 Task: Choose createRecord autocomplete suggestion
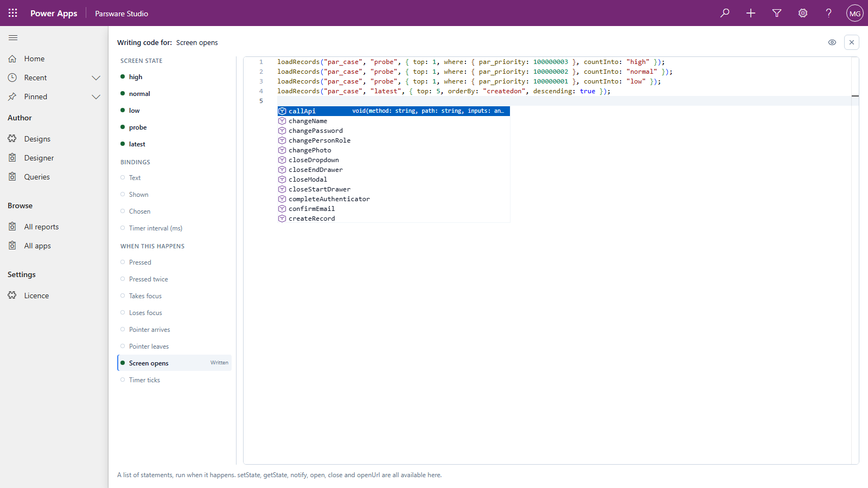click(x=394, y=219)
